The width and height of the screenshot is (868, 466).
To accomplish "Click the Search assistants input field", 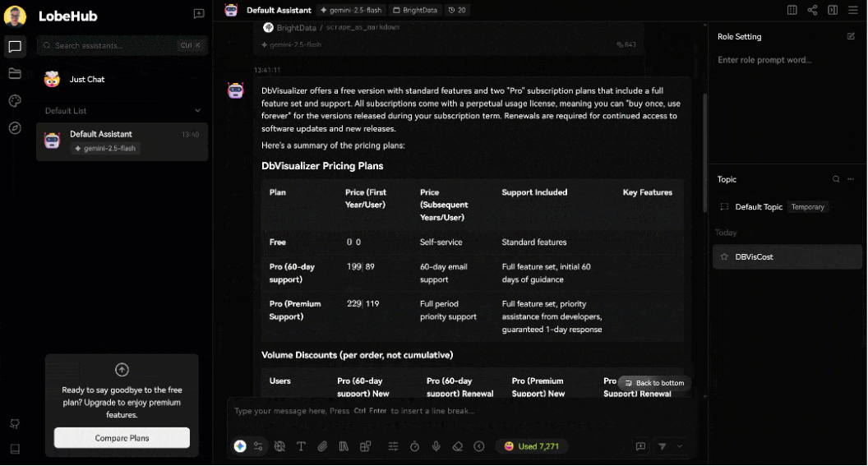I will 113,46.
